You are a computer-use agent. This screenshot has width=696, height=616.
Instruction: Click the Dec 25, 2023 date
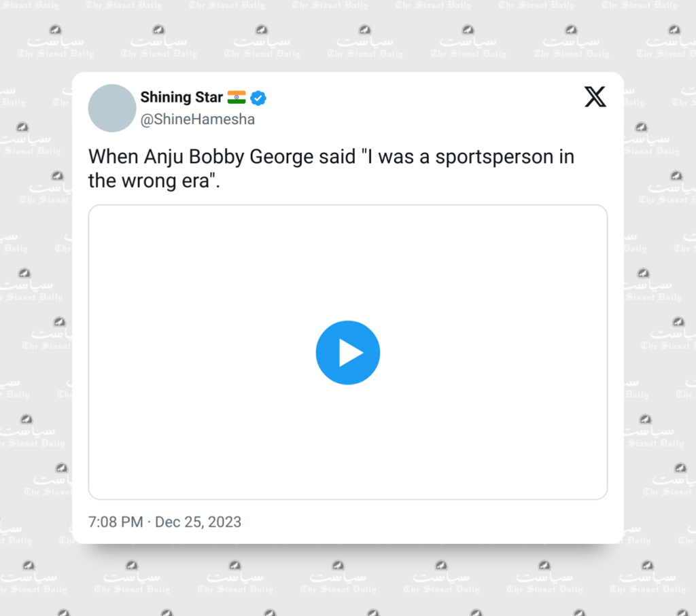[x=198, y=522]
